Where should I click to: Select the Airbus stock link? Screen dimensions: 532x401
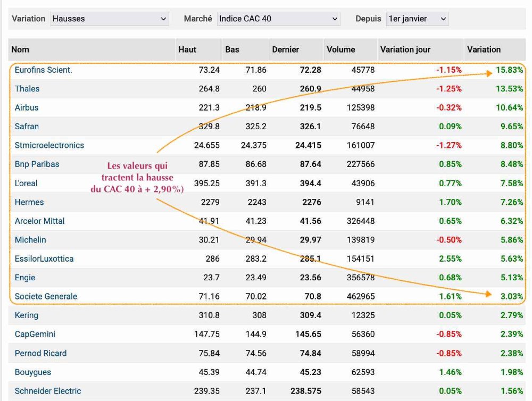[27, 107]
